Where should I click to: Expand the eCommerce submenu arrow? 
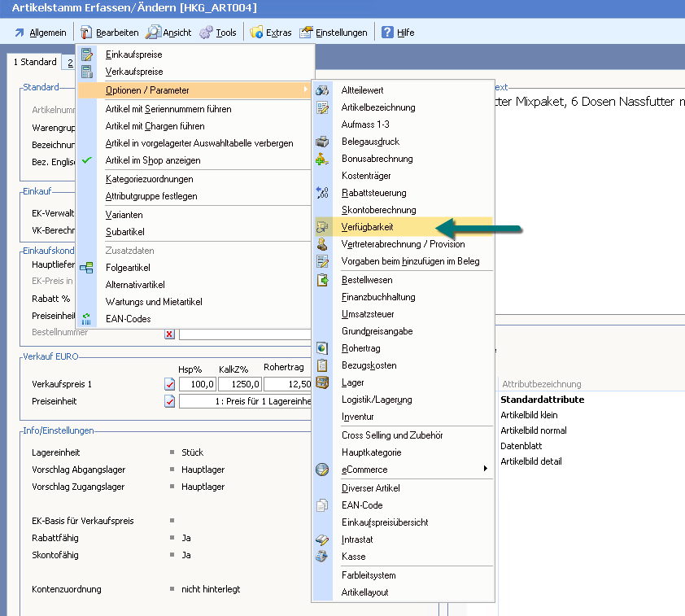click(486, 470)
